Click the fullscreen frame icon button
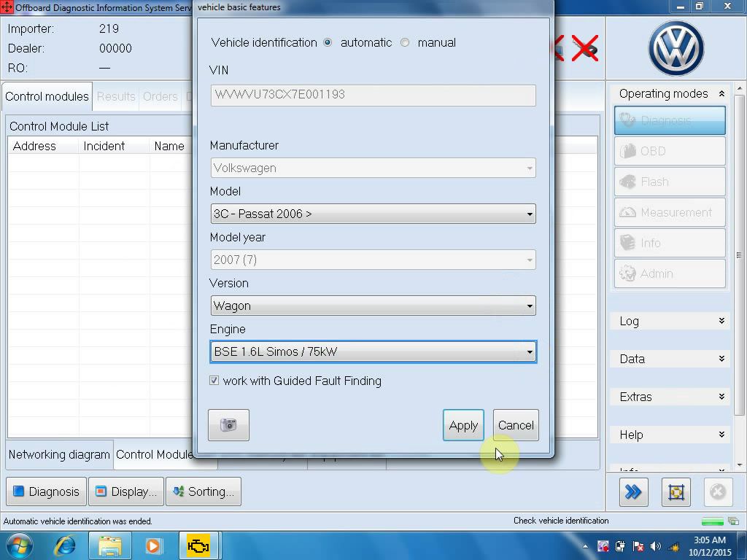 coord(676,492)
